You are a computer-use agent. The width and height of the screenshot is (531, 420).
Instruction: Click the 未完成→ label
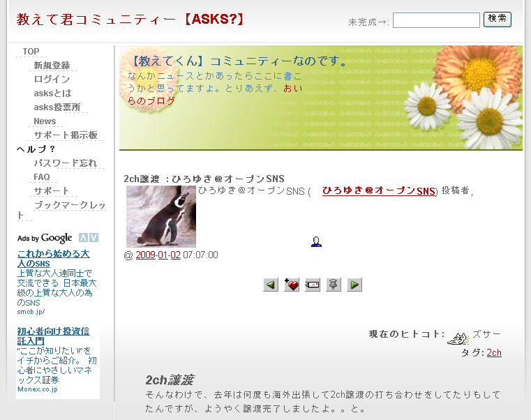(368, 22)
